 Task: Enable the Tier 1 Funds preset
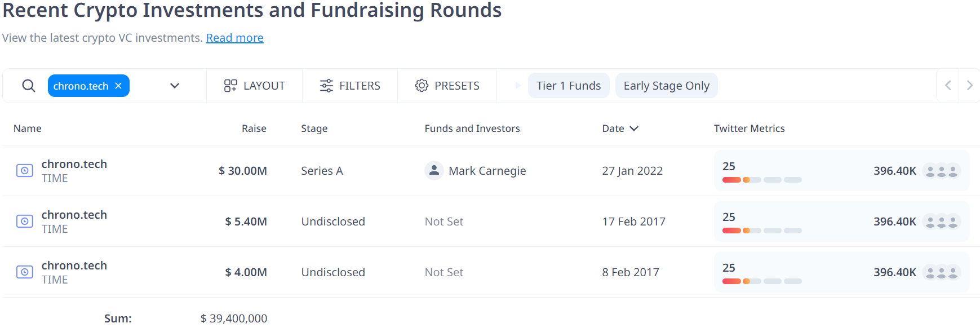point(569,86)
